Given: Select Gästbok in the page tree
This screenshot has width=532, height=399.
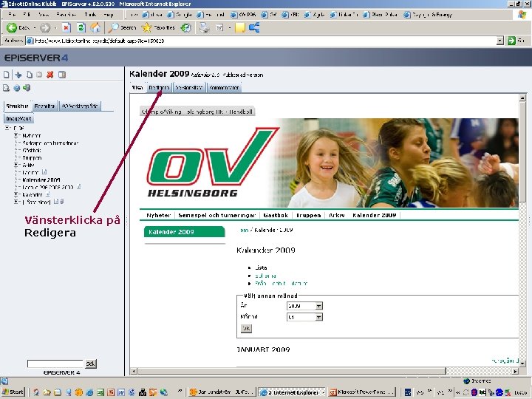Looking at the screenshot, I should tap(32, 150).
